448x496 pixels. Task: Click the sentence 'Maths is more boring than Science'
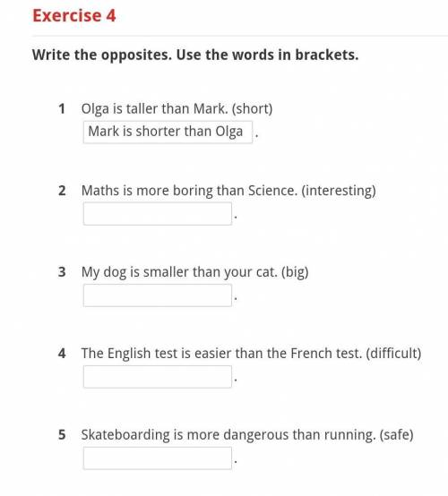189,191
